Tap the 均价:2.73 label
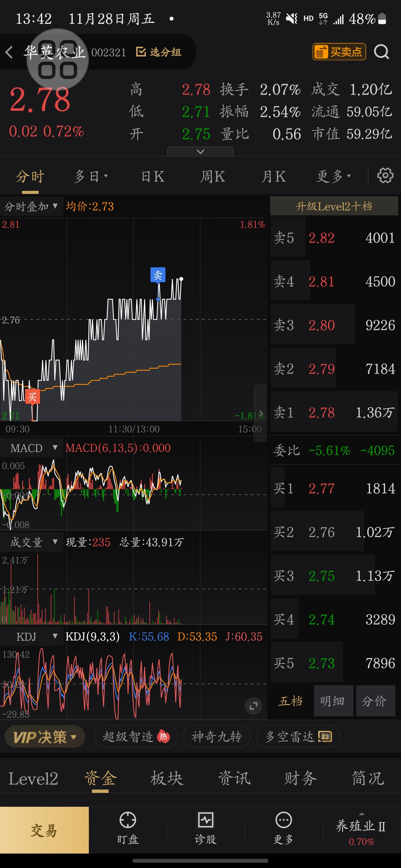 click(x=90, y=206)
